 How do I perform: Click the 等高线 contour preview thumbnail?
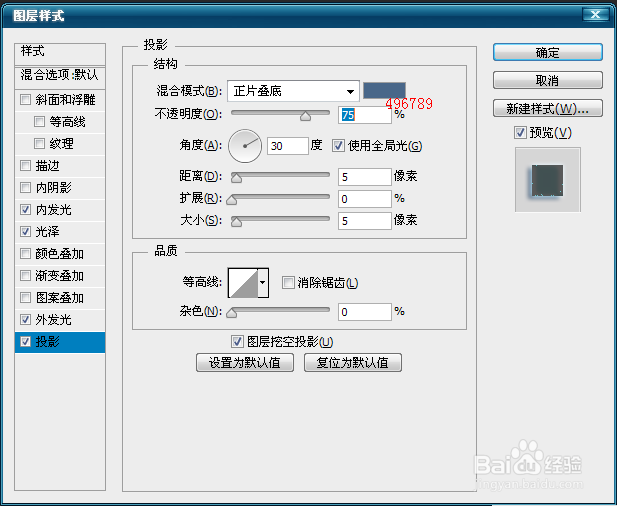click(243, 283)
